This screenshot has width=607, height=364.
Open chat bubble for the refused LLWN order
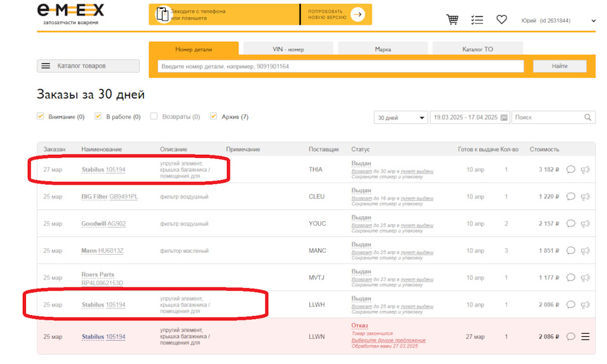pos(570,337)
